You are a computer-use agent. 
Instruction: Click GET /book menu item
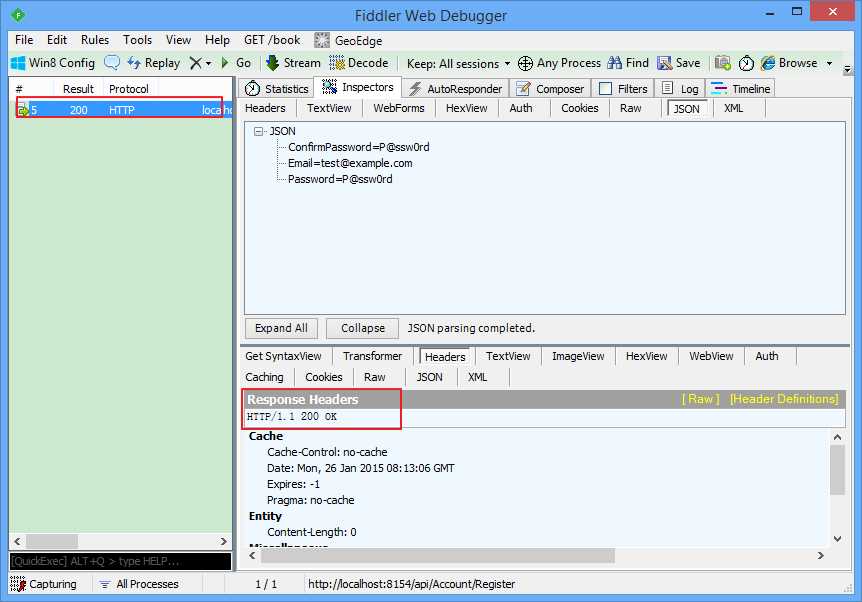pyautogui.click(x=272, y=40)
